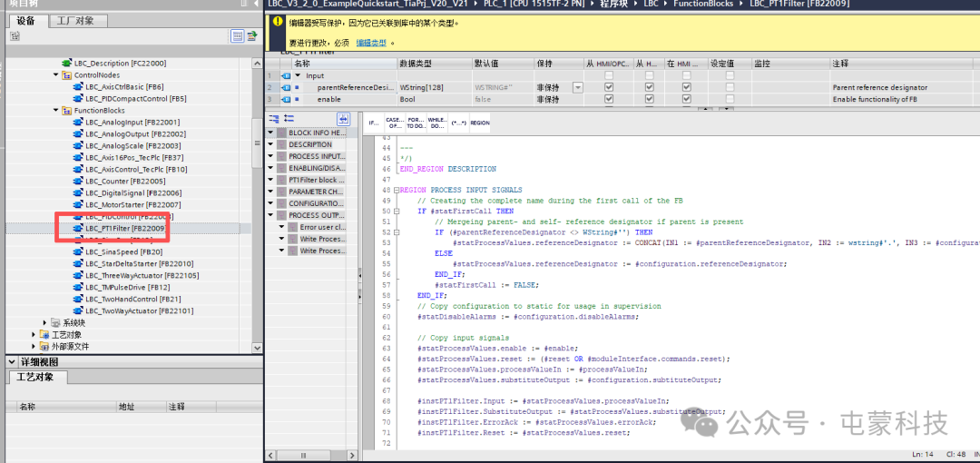Click the LBC_PT1Filter block icon in tree

tap(78, 229)
